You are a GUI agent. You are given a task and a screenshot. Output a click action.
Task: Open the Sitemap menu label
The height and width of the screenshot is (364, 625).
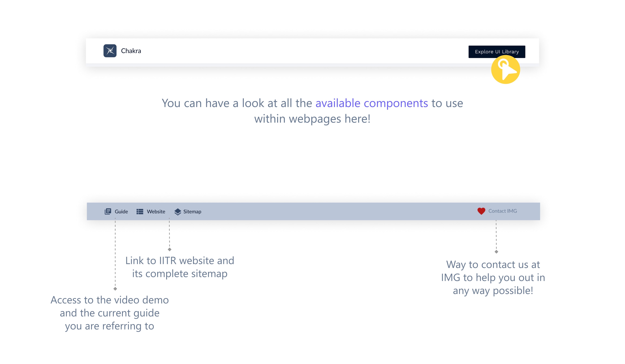click(x=192, y=212)
